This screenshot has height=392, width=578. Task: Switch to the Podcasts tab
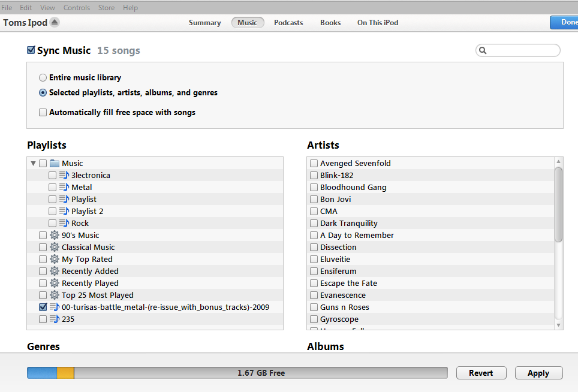pos(288,22)
